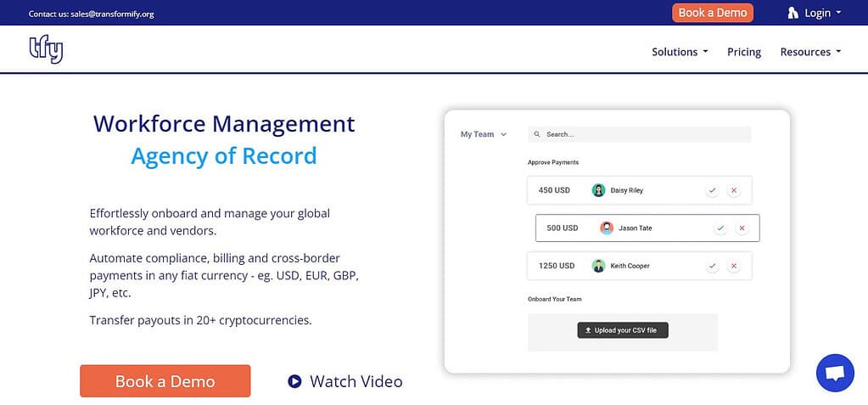Open the Solutions menu
Image resolution: width=868 pixels, height=405 pixels.
pos(680,52)
